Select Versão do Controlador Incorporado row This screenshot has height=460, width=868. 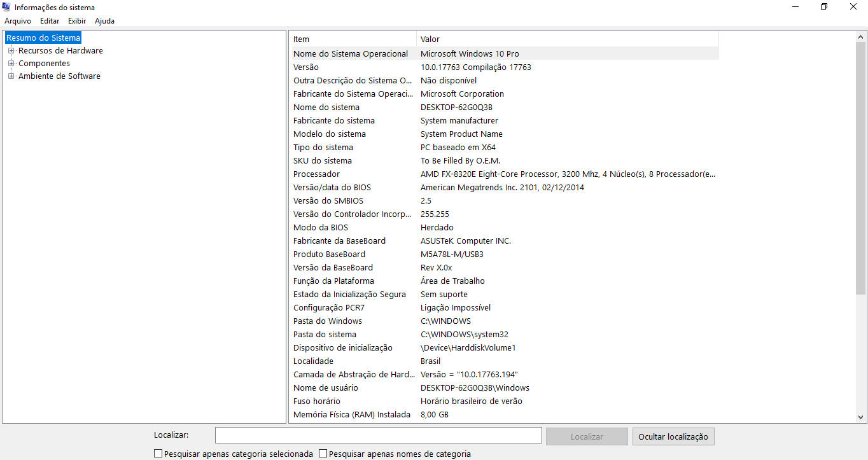[505, 214]
